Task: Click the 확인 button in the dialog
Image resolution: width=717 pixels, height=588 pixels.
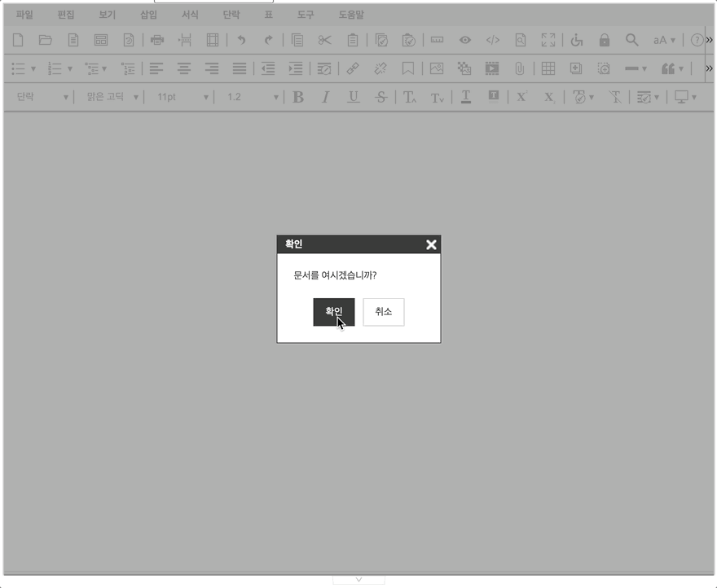Action: (333, 312)
